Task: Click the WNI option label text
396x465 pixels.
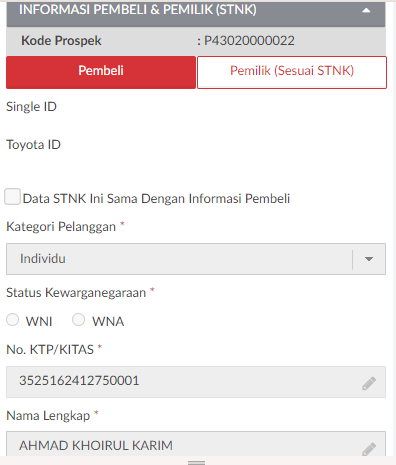Action: click(x=39, y=322)
